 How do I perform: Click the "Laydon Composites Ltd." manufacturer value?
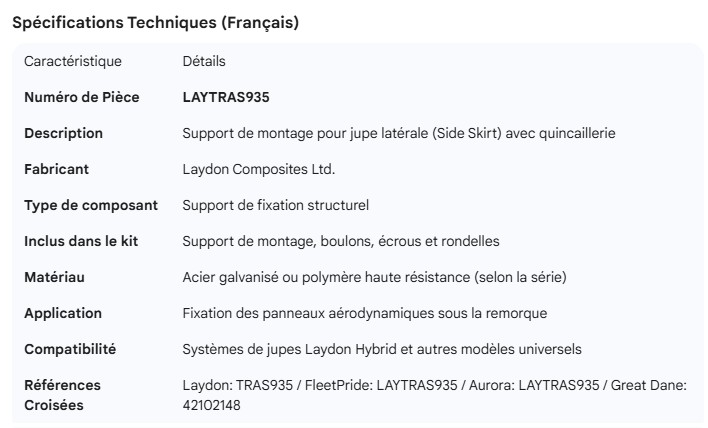[258, 169]
